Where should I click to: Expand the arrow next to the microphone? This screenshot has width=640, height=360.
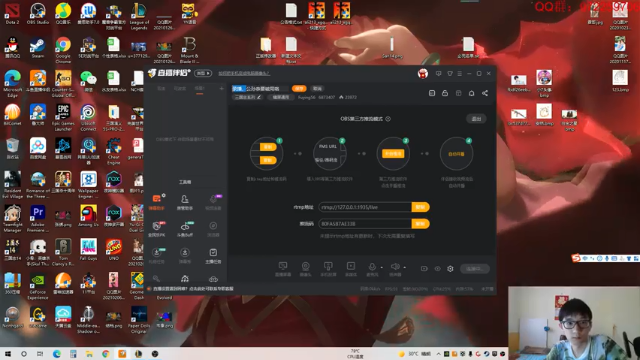point(382,268)
